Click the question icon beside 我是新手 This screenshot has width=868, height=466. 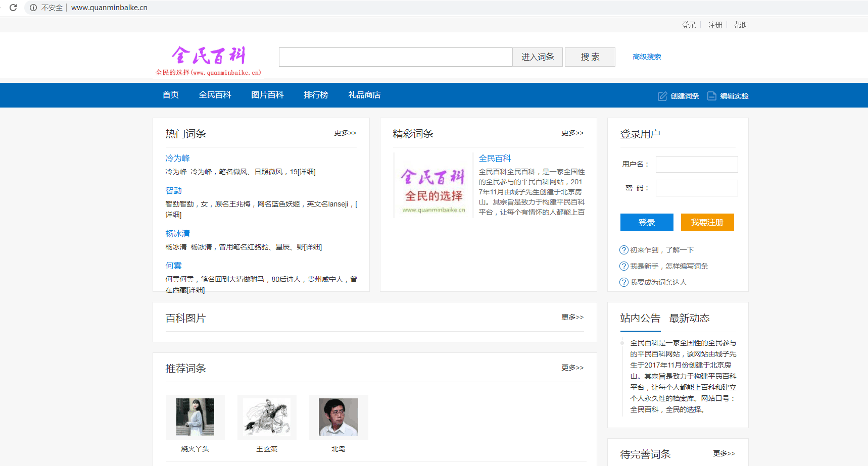coord(624,266)
